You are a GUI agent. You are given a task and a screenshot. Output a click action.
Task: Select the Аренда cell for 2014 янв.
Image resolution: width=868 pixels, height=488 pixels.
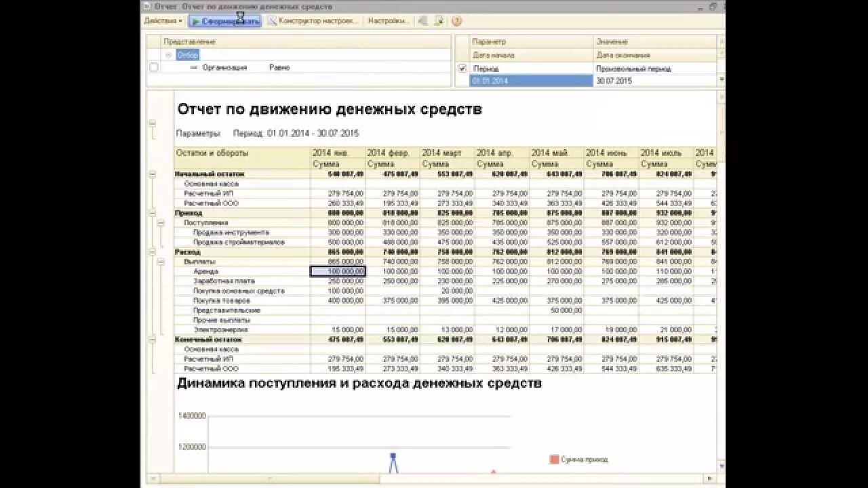[338, 271]
